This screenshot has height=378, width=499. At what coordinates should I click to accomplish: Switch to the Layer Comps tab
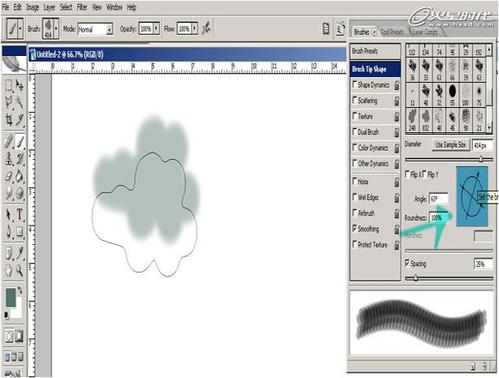tap(425, 32)
